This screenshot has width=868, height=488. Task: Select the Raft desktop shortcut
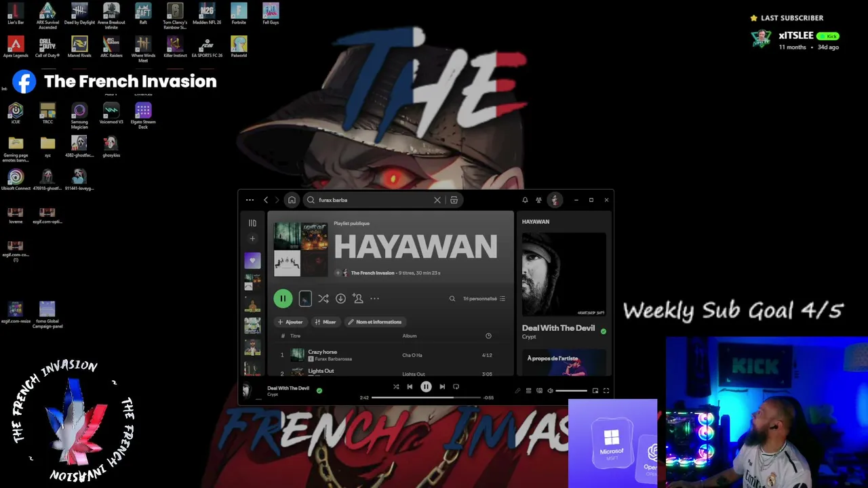(143, 14)
